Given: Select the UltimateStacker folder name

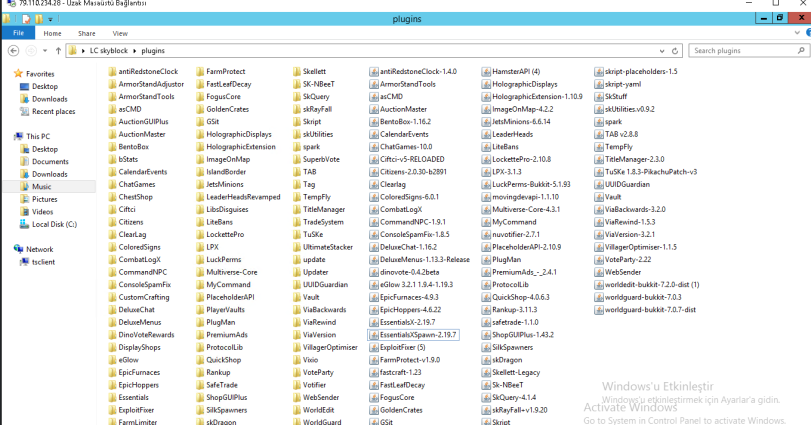Looking at the screenshot, I should point(328,247).
